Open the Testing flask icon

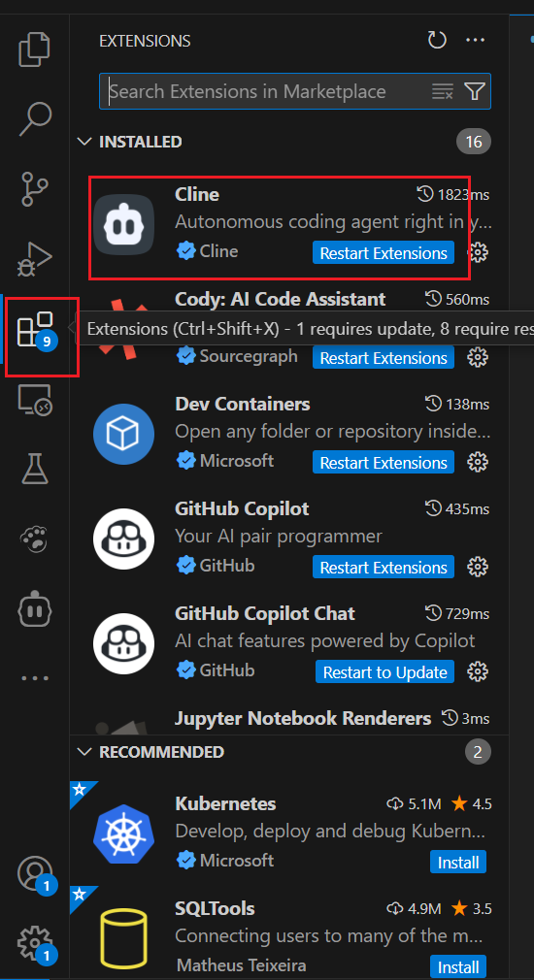coord(34,469)
